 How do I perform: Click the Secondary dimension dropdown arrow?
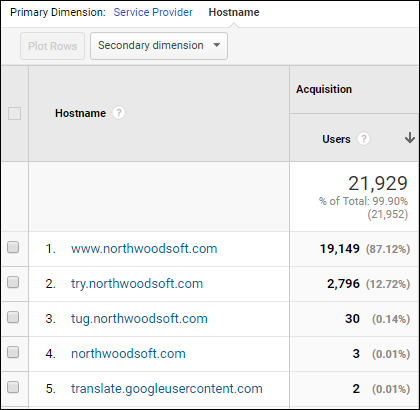[217, 45]
